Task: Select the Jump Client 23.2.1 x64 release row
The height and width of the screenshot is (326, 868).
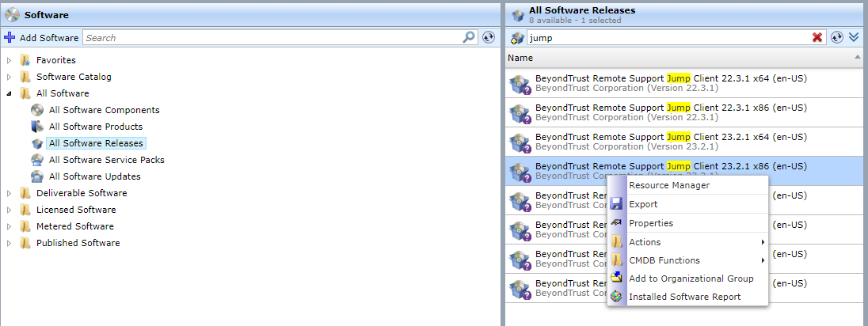Action: coord(686,142)
